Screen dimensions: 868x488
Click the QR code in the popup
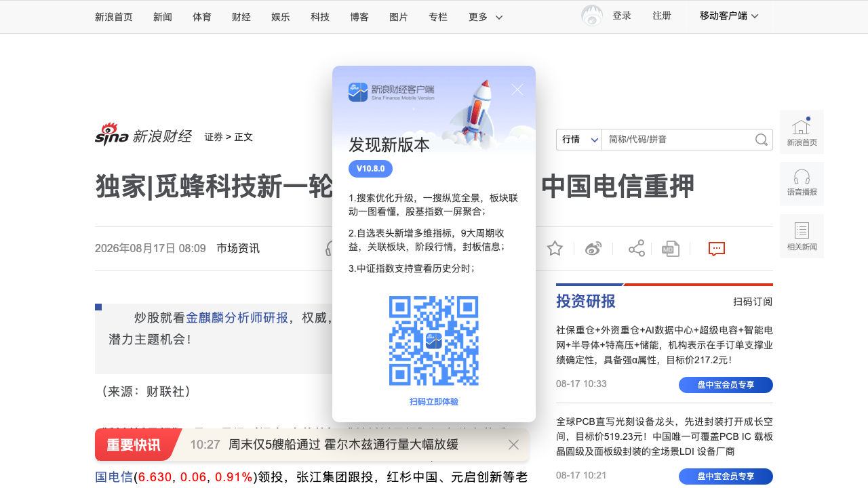434,340
